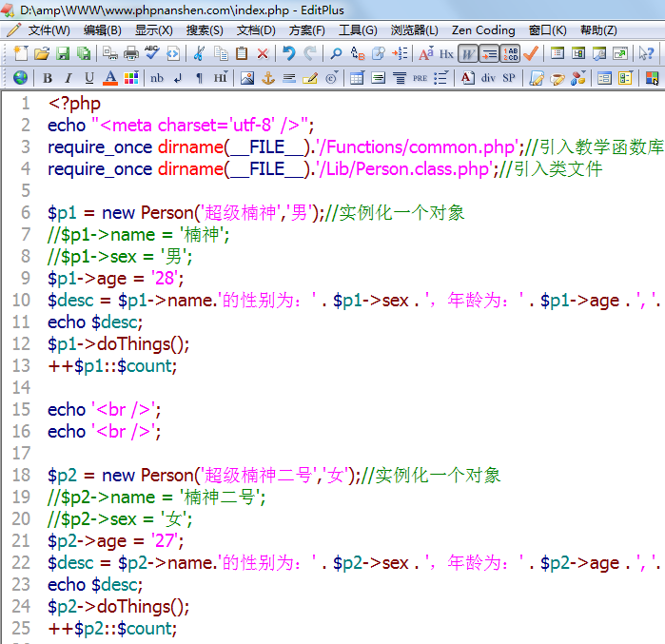Screen dimensions: 665x644
Task: Insert an anchor with the anchor icon
Action: pyautogui.click(x=268, y=78)
